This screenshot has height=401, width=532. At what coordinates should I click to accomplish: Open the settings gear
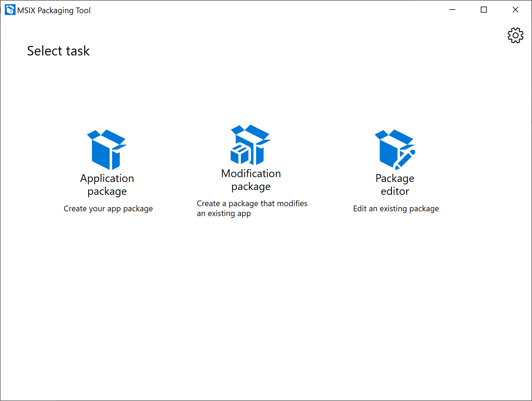click(x=515, y=35)
